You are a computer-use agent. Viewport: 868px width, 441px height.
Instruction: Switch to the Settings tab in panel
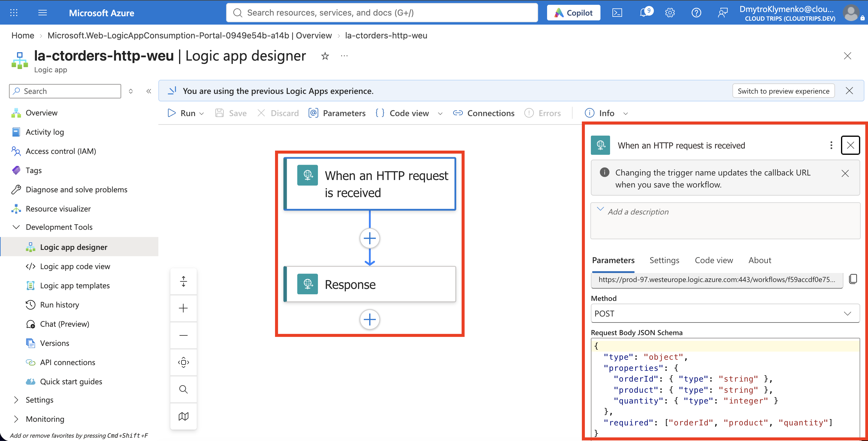pyautogui.click(x=664, y=260)
